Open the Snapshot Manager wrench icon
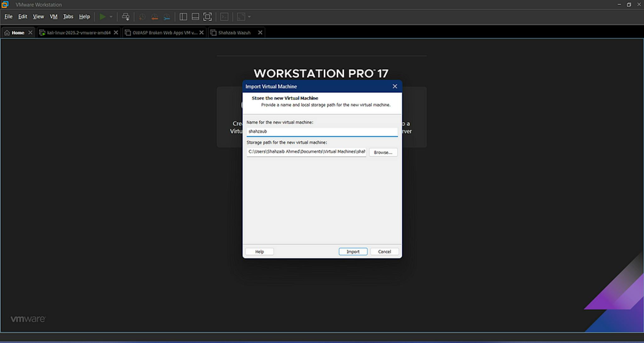Screen dimensions: 644x343 click(167, 17)
